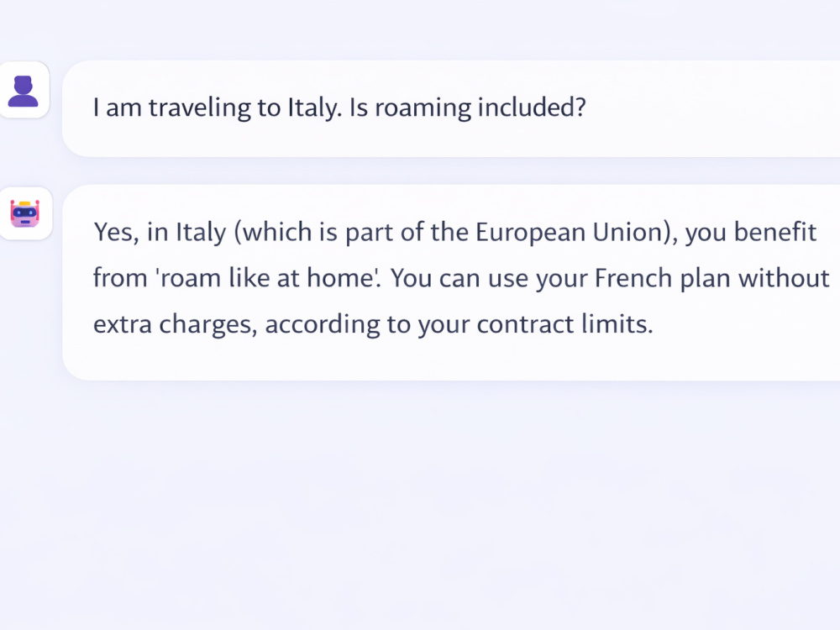Image resolution: width=840 pixels, height=630 pixels.
Task: Click the purple user avatar icon
Action: click(23, 91)
